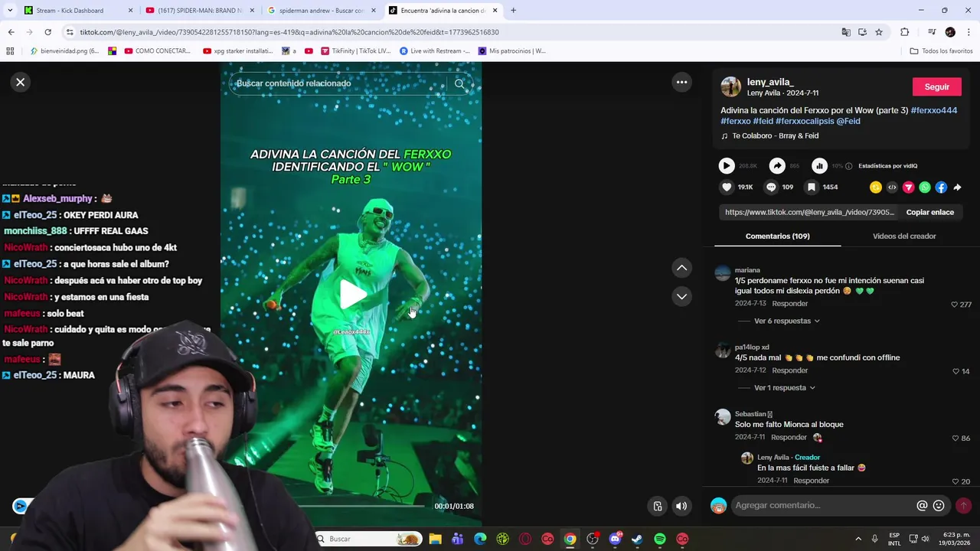Click vidIQ views play icon
980x551 pixels.
[727, 165]
